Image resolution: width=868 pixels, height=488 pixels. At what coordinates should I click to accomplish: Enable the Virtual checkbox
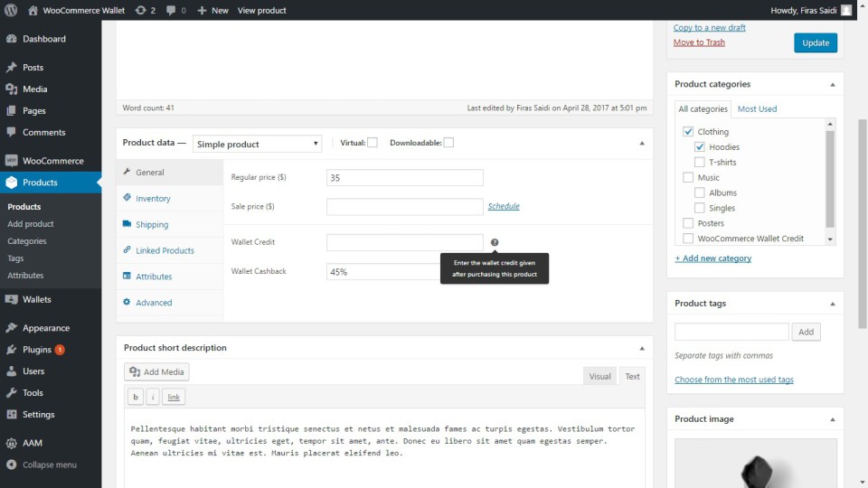tap(372, 143)
